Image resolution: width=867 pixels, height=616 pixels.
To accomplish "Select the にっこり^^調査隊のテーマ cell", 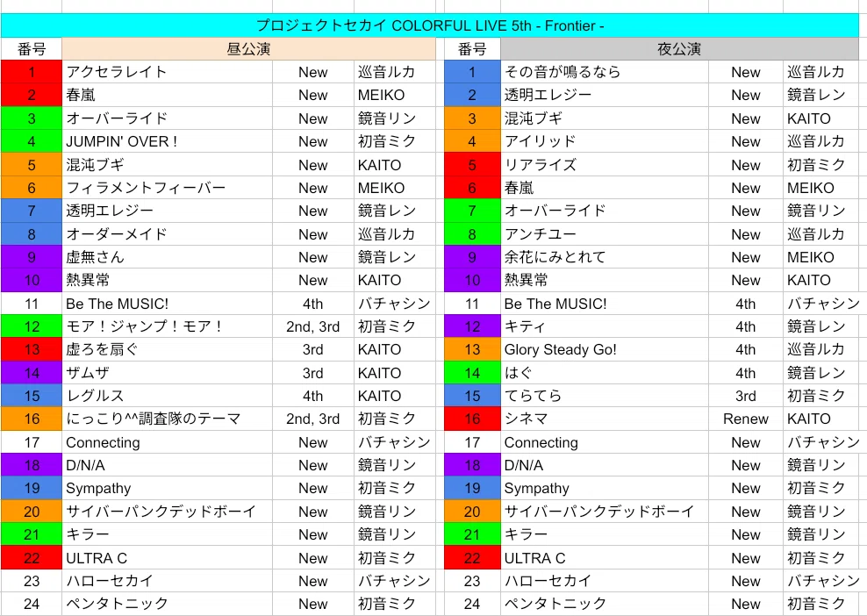I will [x=167, y=419].
